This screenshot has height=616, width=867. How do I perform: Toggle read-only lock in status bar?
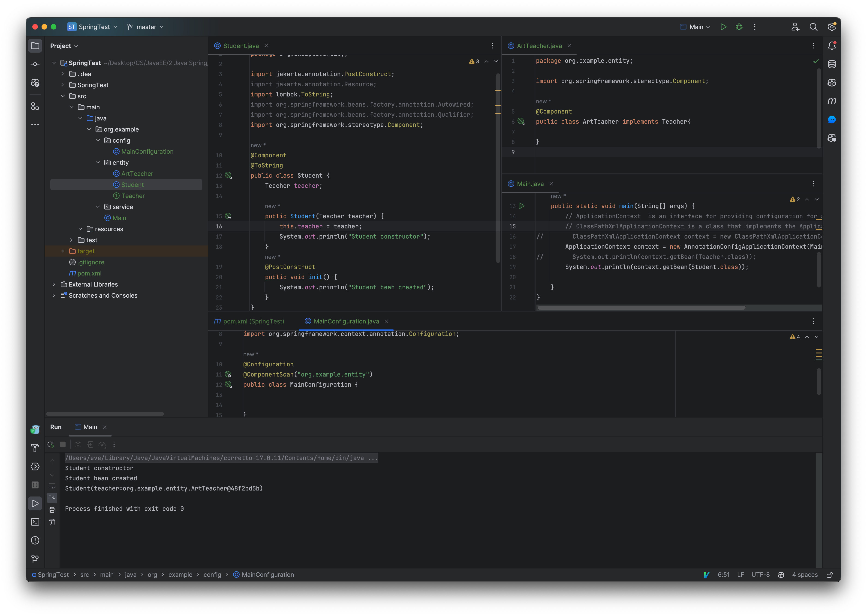[x=830, y=575]
